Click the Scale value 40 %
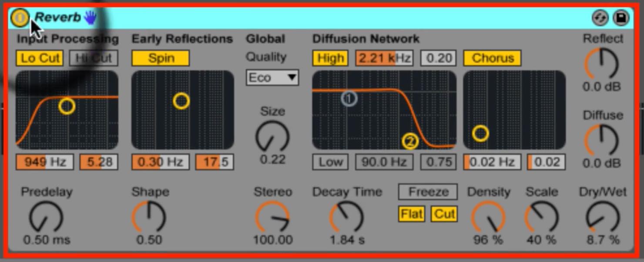The image size is (644, 262). pyautogui.click(x=541, y=240)
